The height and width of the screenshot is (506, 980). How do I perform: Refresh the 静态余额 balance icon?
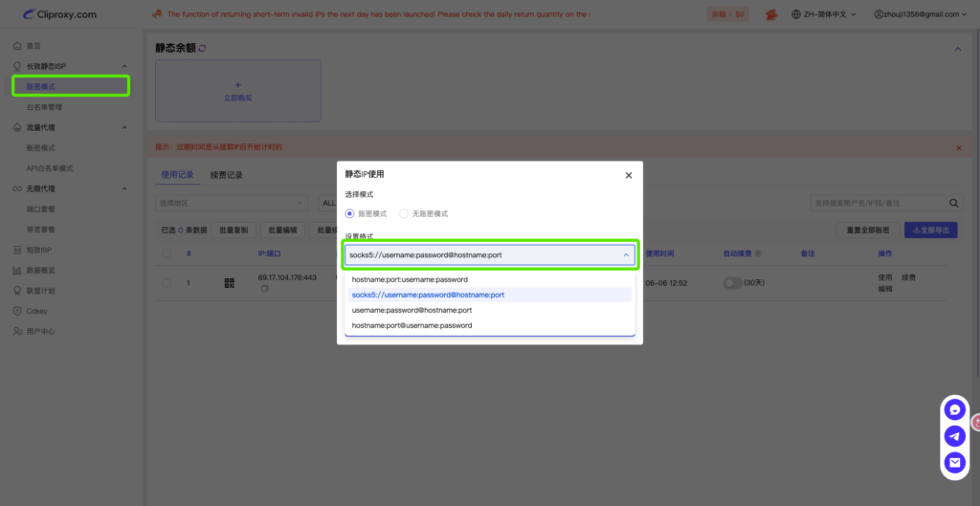(202, 48)
